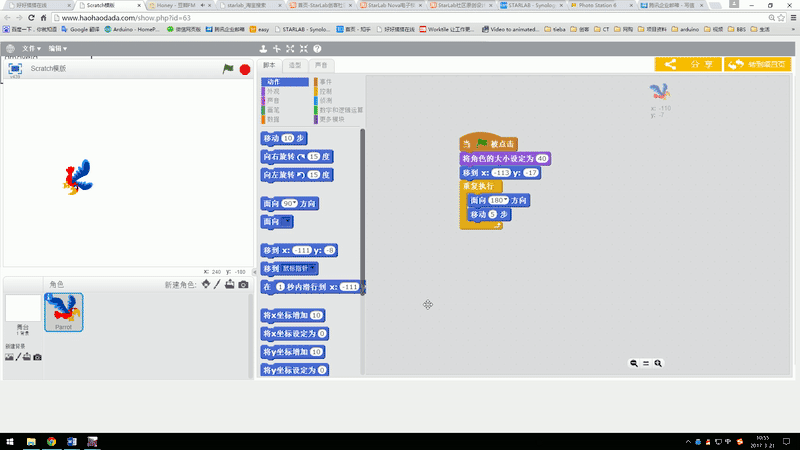Screen dimensions: 800x450
Task: Open the 文件 menu dropdown
Action: click(31, 48)
